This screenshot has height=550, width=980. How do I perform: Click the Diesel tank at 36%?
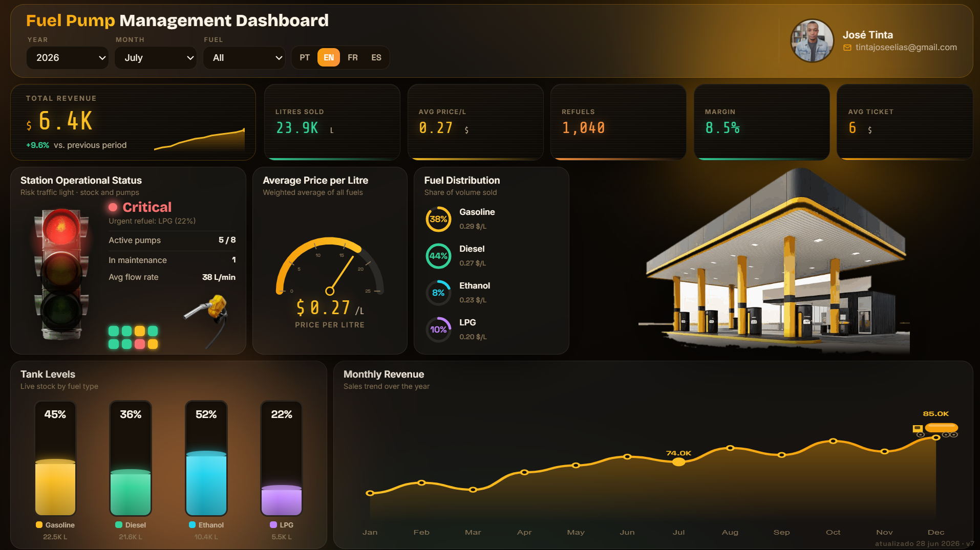pyautogui.click(x=131, y=458)
